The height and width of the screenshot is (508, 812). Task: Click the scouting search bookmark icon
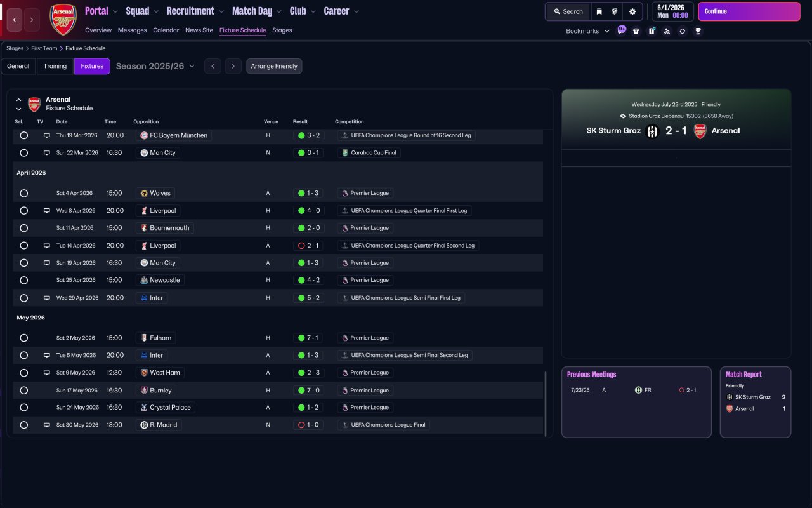tap(667, 31)
